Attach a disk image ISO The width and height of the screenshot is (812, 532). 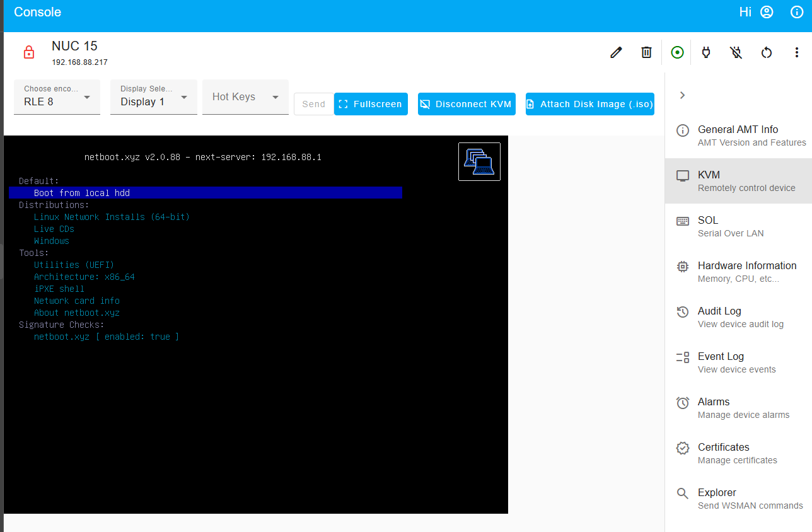pos(589,104)
